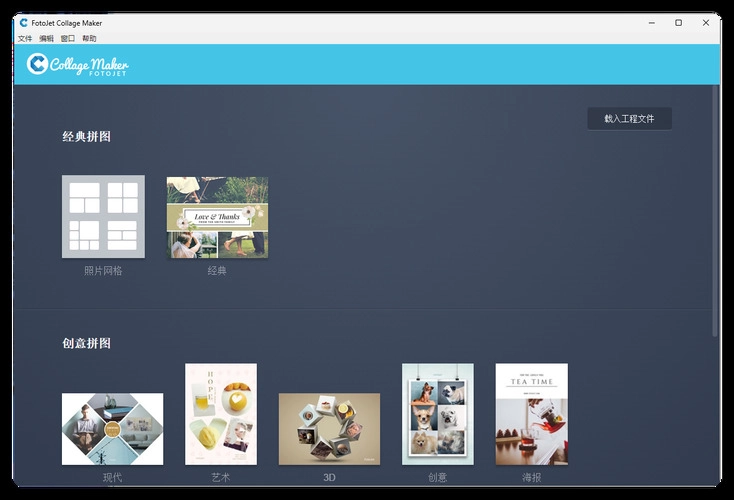This screenshot has height=500, width=734.
Task: Open the 文件 menu
Action: (25, 38)
